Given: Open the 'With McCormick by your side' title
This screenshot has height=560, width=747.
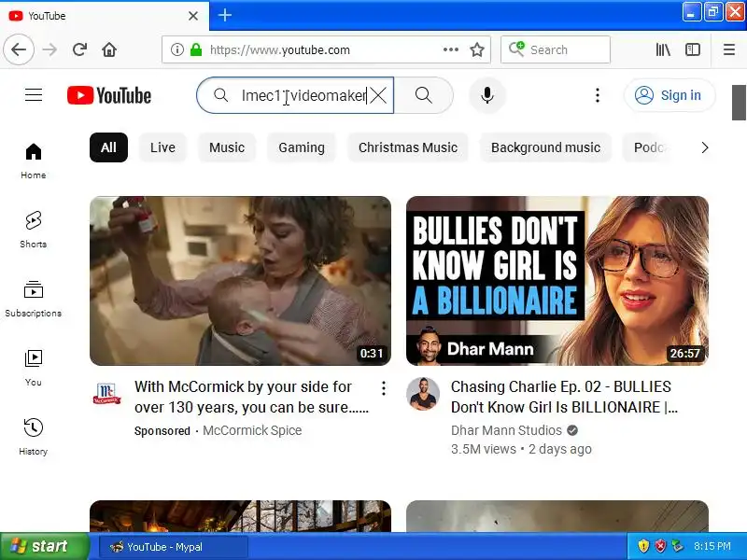Looking at the screenshot, I should 251,397.
